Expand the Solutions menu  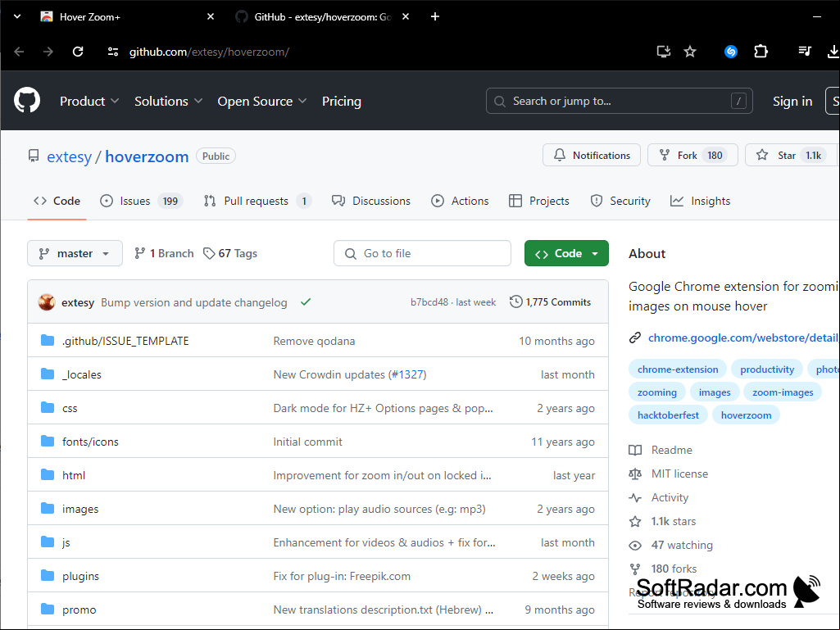click(x=168, y=102)
